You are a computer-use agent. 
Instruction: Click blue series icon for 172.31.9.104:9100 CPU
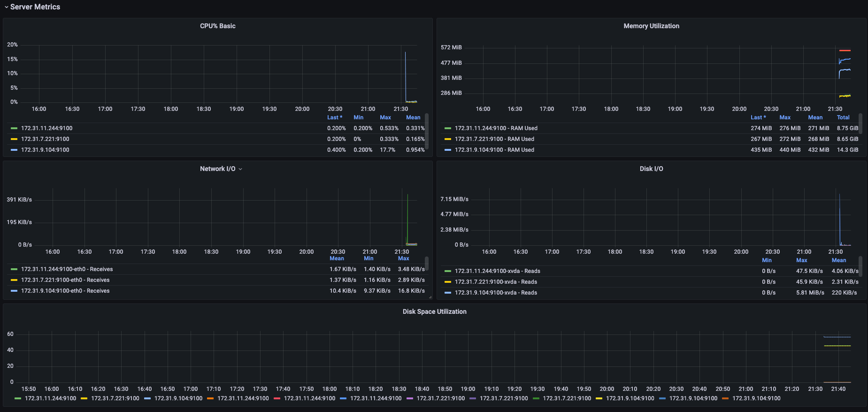click(x=14, y=150)
